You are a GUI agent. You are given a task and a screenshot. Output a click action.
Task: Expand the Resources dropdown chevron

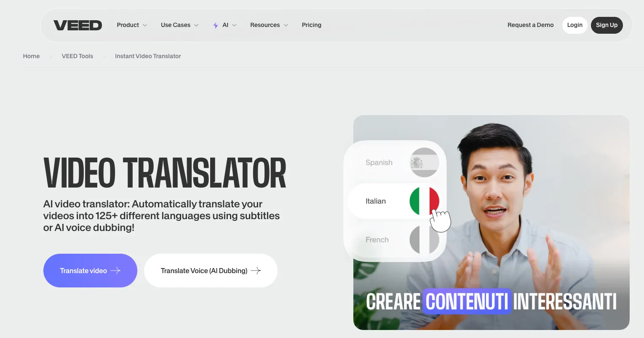(286, 25)
